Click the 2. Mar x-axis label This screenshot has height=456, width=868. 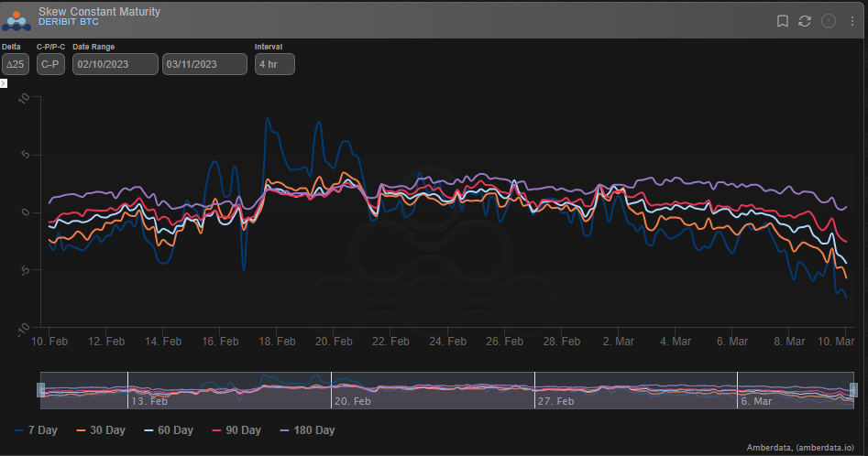coord(619,342)
